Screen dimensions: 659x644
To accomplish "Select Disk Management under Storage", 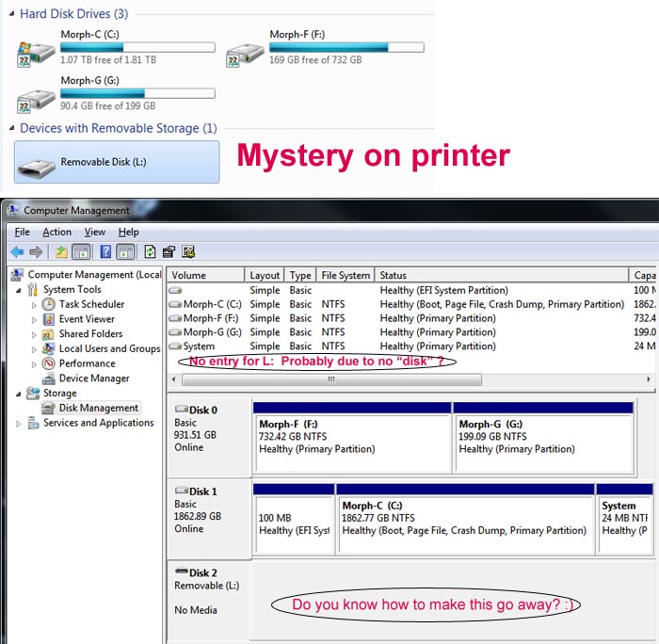I will [98, 408].
